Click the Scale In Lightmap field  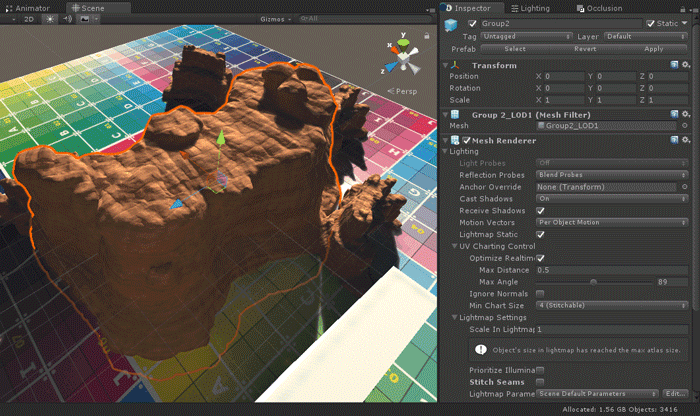click(x=612, y=329)
